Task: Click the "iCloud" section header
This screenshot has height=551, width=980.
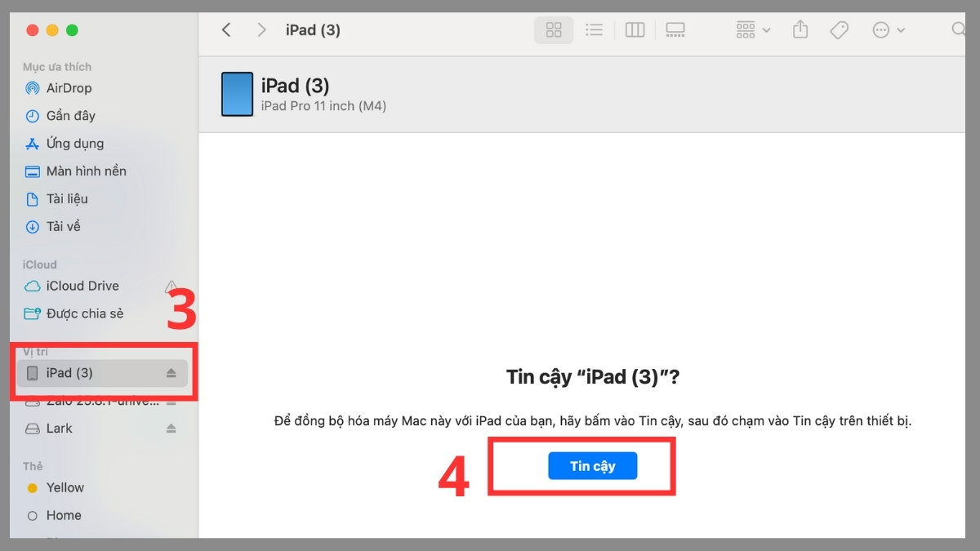Action: (40, 264)
